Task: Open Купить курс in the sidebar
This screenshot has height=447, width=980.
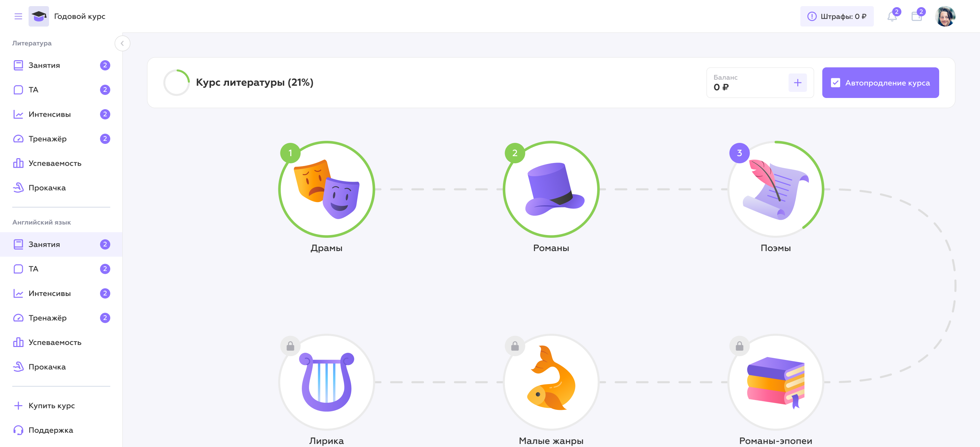Action: [51, 405]
